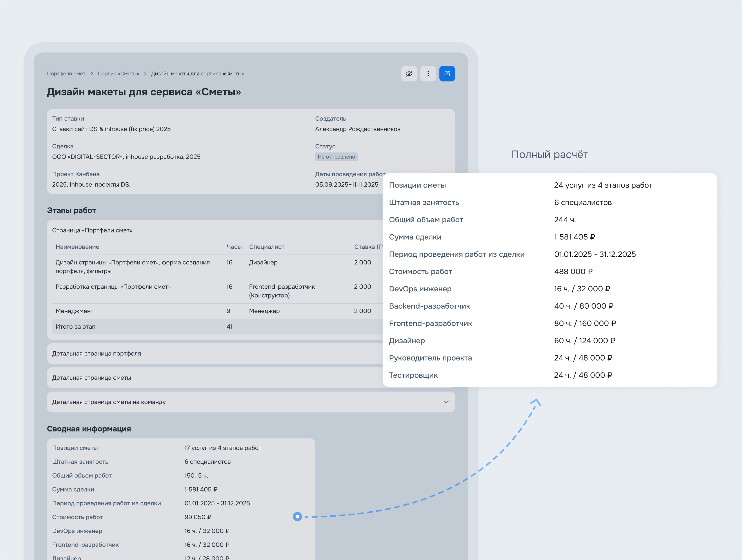Click the «Менеджмент» service row name
This screenshot has height=560, width=742.
click(x=74, y=311)
